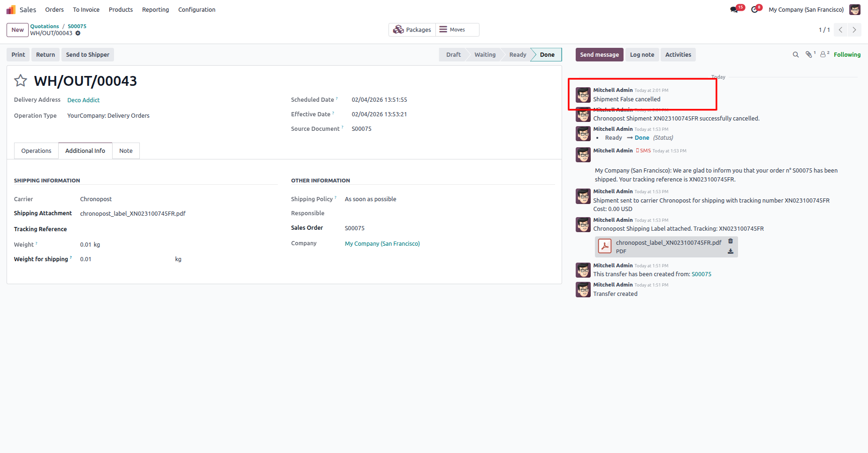Select the Draft status stage

453,55
